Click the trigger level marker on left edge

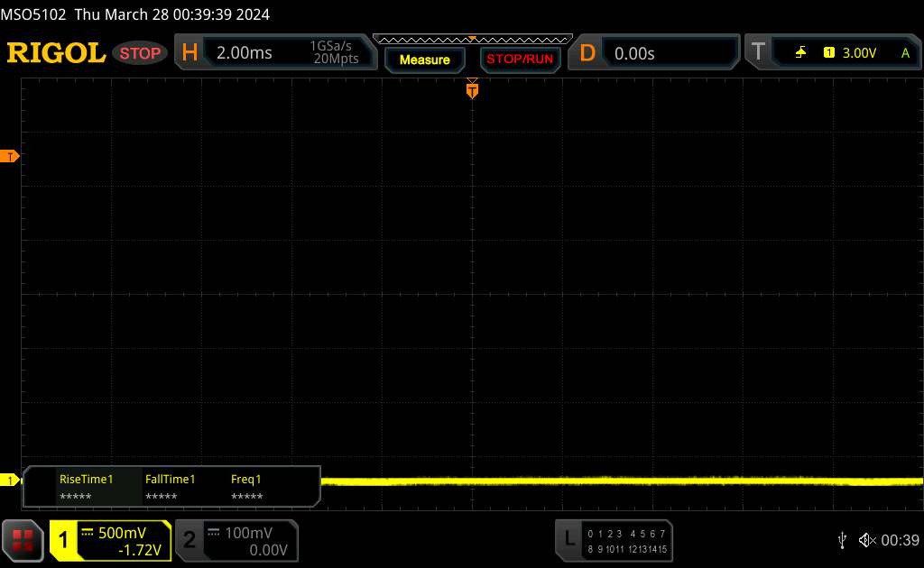click(9, 156)
